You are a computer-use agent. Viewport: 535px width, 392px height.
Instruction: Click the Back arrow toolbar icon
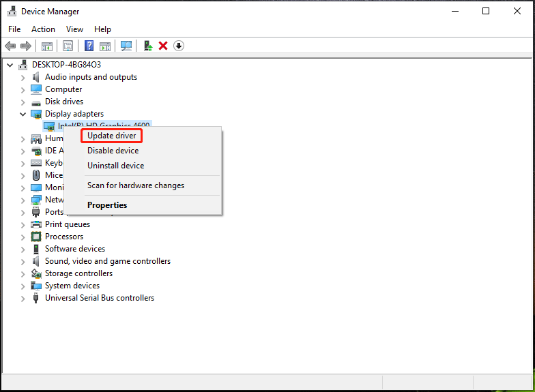point(10,46)
